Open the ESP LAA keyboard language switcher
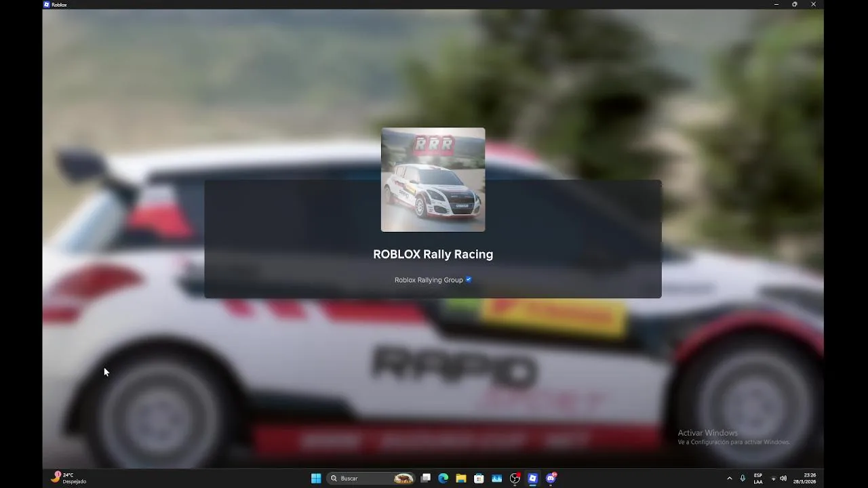The image size is (868, 488). 758,479
